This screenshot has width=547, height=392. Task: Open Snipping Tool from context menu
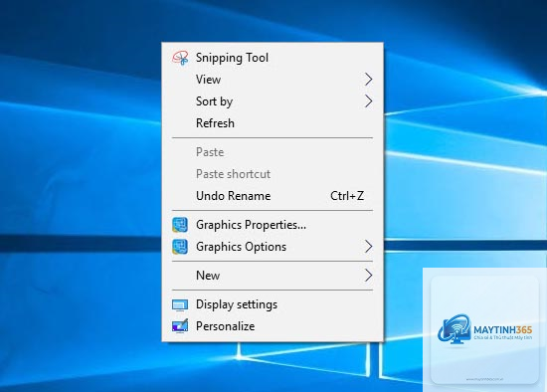(x=273, y=58)
